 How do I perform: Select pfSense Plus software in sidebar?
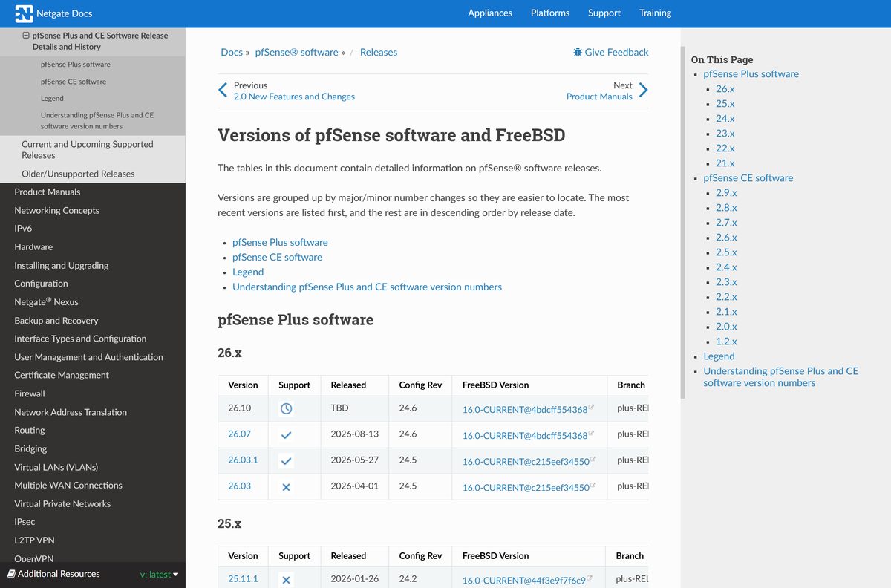click(75, 65)
